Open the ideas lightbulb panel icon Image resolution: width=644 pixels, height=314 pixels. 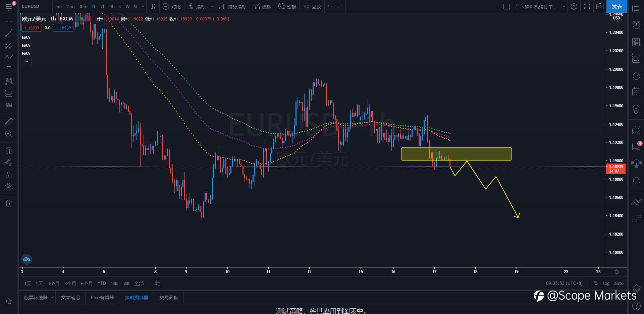click(636, 109)
